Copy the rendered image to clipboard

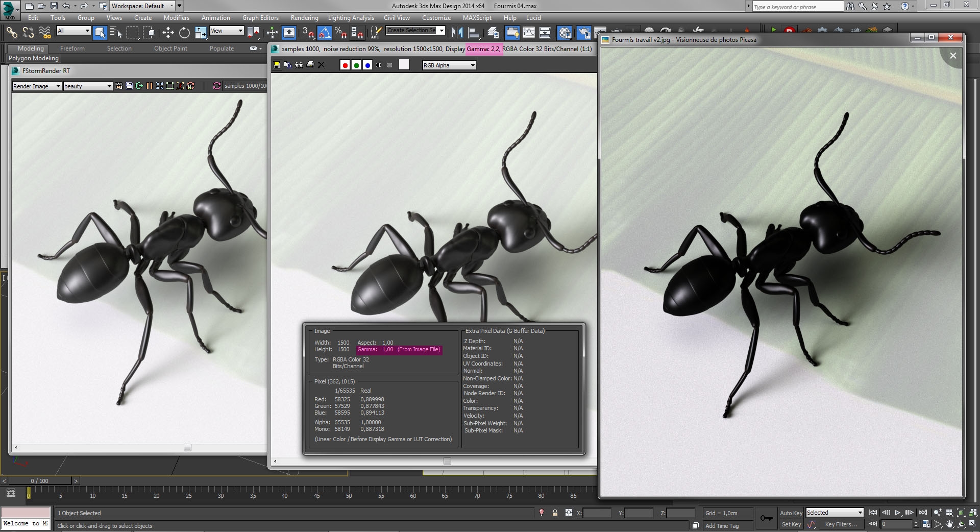[x=288, y=65]
